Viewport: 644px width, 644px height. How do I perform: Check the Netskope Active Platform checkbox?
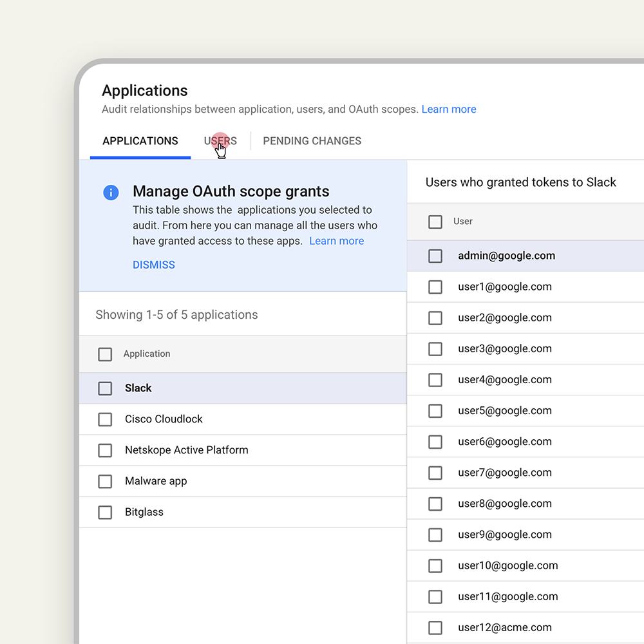click(105, 451)
